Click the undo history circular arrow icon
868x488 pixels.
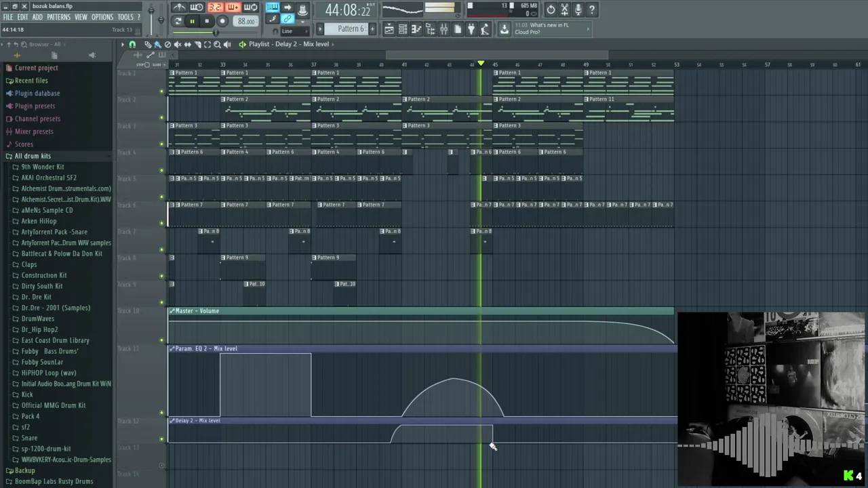point(551,9)
